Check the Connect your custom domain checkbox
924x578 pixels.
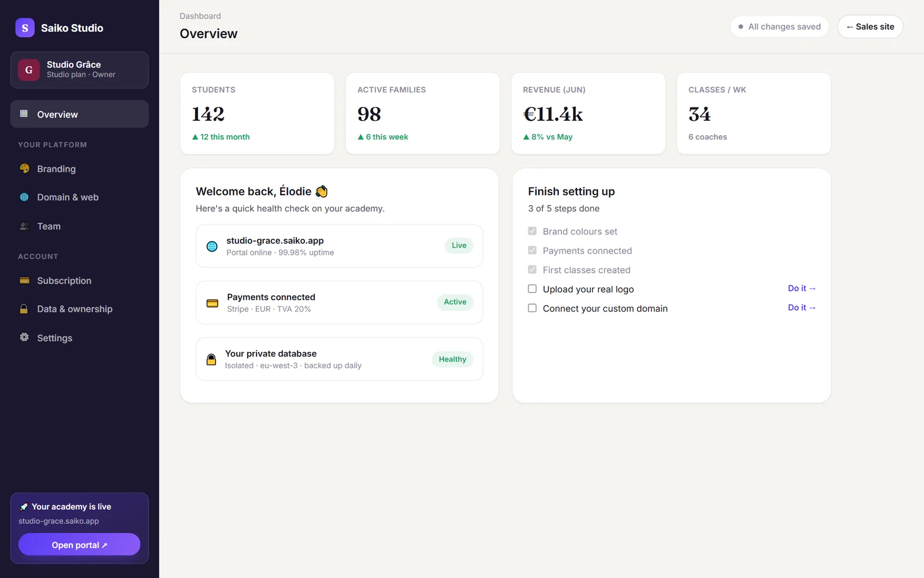coord(532,308)
